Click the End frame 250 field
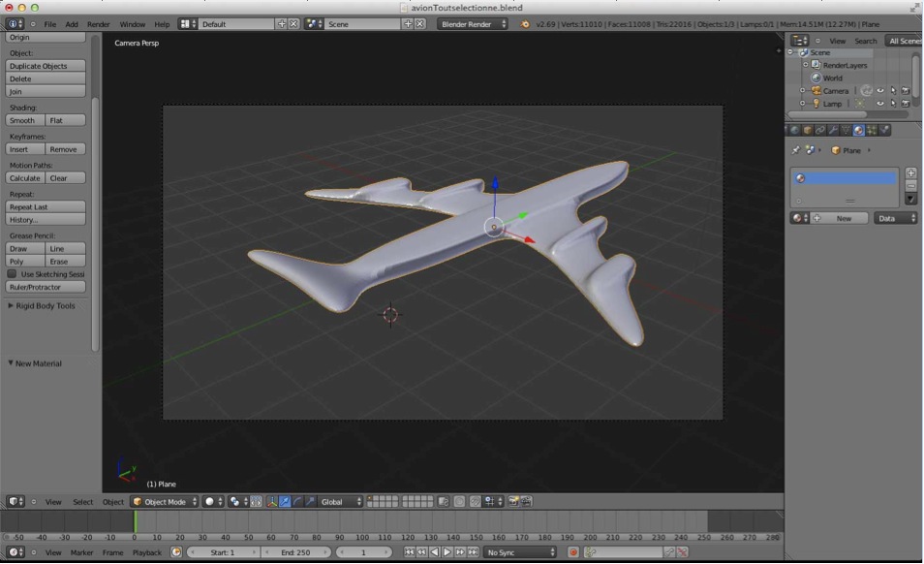This screenshot has width=924, height=564. click(296, 552)
